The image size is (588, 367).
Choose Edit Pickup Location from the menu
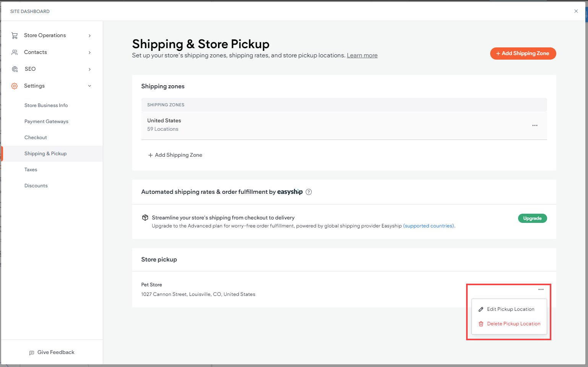click(510, 309)
